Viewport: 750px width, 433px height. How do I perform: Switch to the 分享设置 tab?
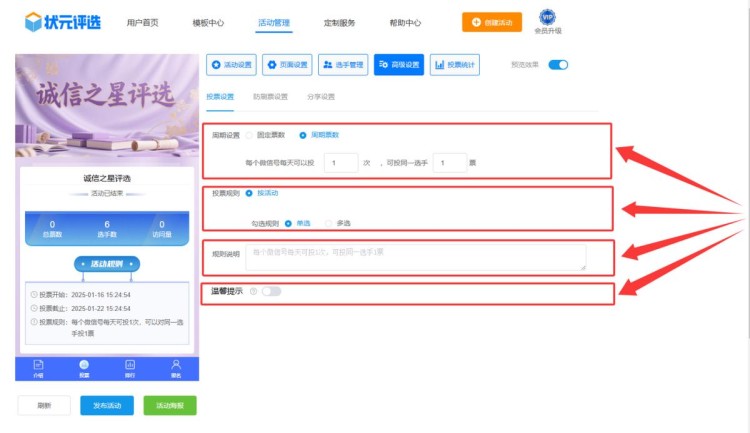tap(321, 97)
